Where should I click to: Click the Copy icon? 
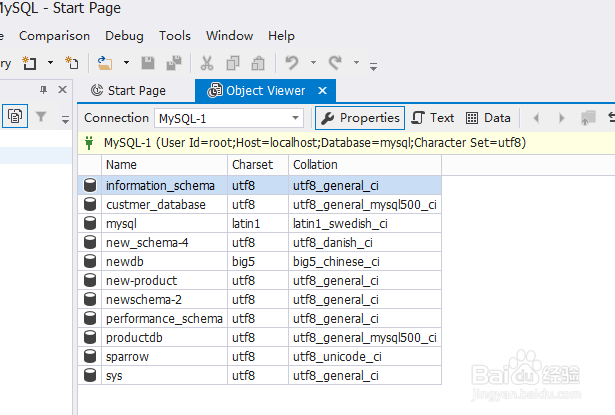click(233, 63)
